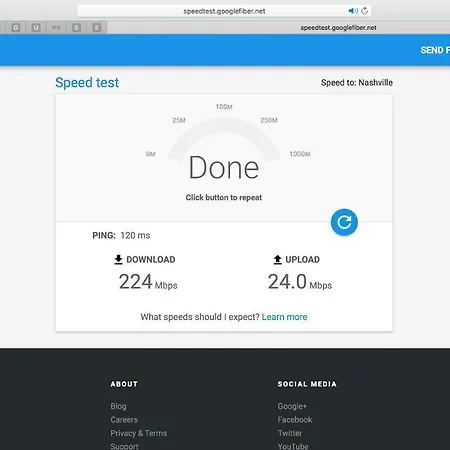
Task: Click the blue repeat test button
Action: [x=344, y=222]
